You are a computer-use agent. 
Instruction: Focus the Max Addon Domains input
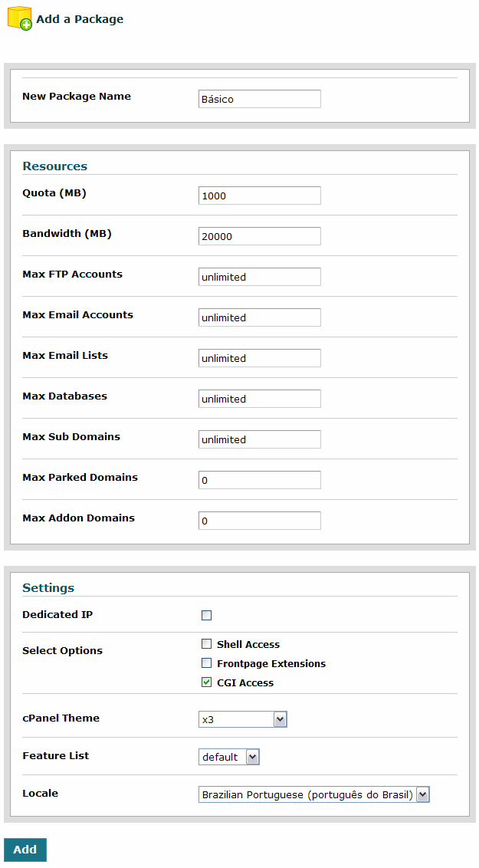pos(259,521)
